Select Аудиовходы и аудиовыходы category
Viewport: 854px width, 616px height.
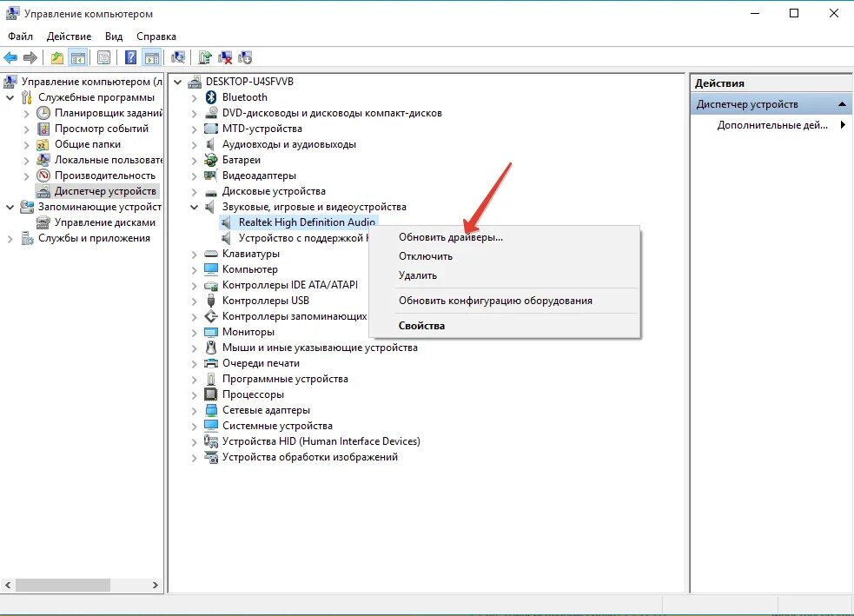pyautogui.click(x=289, y=144)
